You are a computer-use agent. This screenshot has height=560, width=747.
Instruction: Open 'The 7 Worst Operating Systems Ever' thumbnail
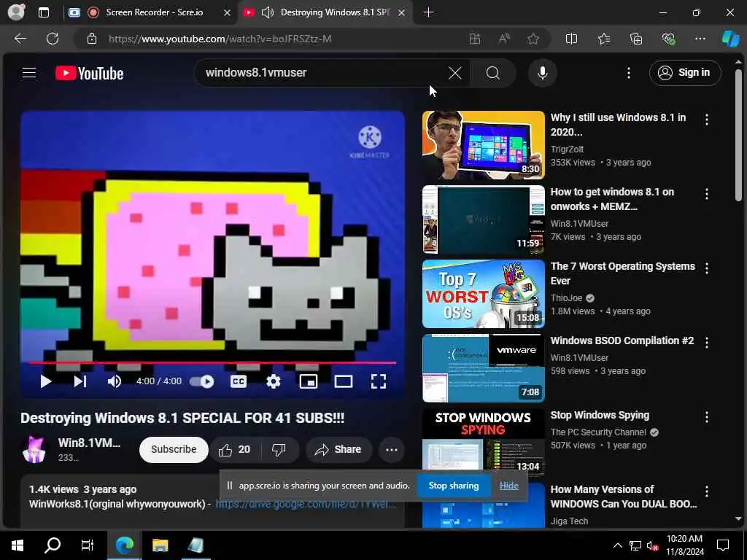pyautogui.click(x=483, y=294)
